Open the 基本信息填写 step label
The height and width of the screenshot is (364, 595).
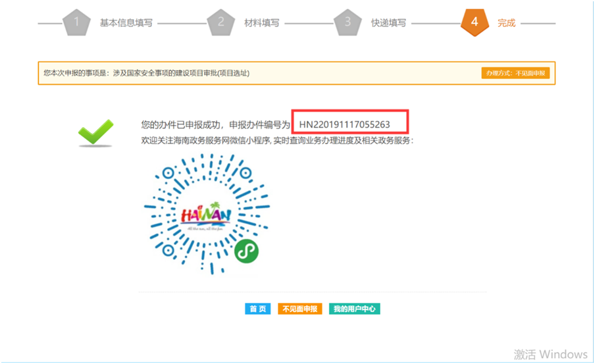coord(126,23)
